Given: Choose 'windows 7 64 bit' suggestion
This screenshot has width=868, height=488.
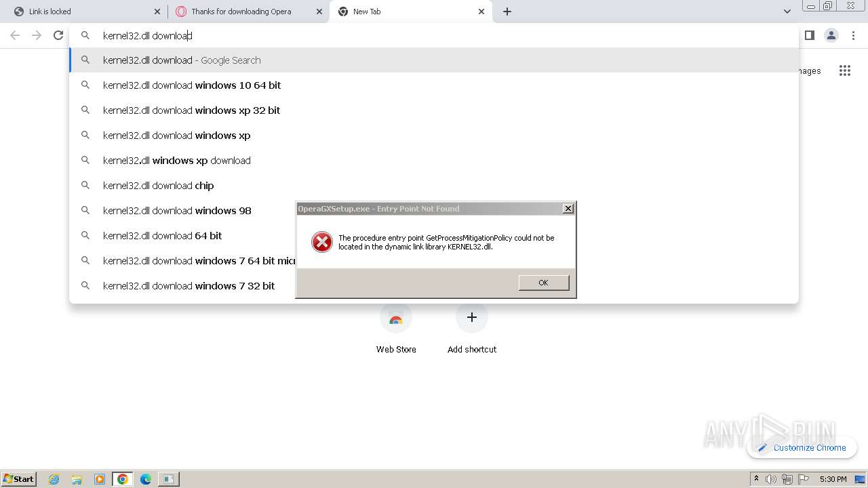Looking at the screenshot, I should (x=183, y=261).
